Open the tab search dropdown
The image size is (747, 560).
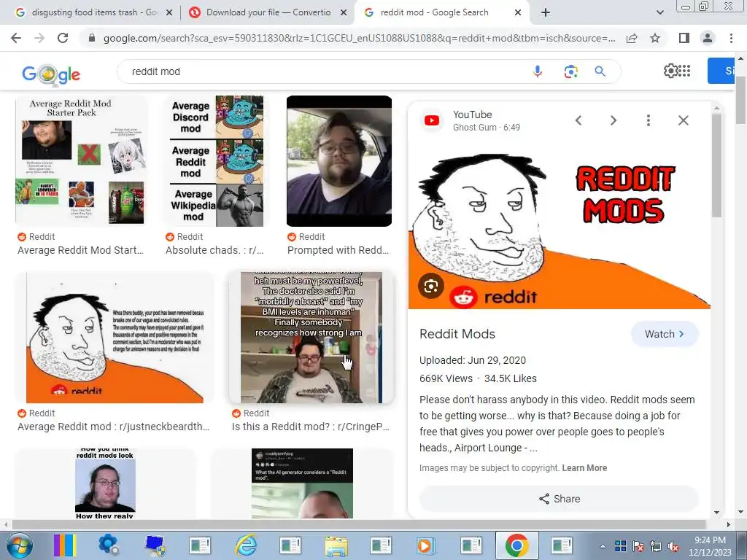coord(659,12)
